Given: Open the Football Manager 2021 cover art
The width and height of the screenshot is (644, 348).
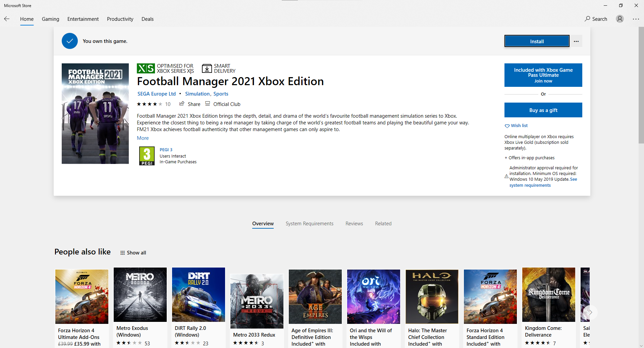Looking at the screenshot, I should [x=95, y=114].
